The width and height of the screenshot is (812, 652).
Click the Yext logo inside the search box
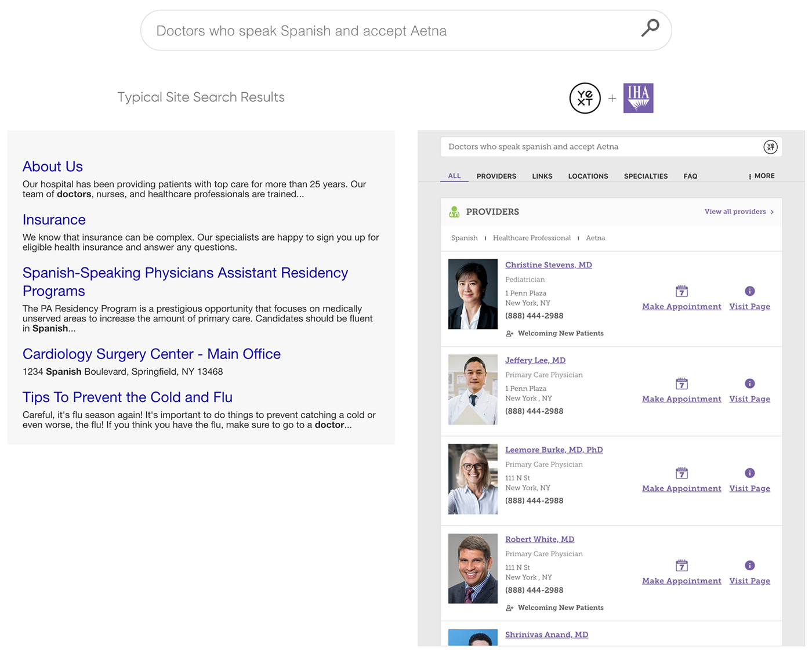pyautogui.click(x=770, y=147)
